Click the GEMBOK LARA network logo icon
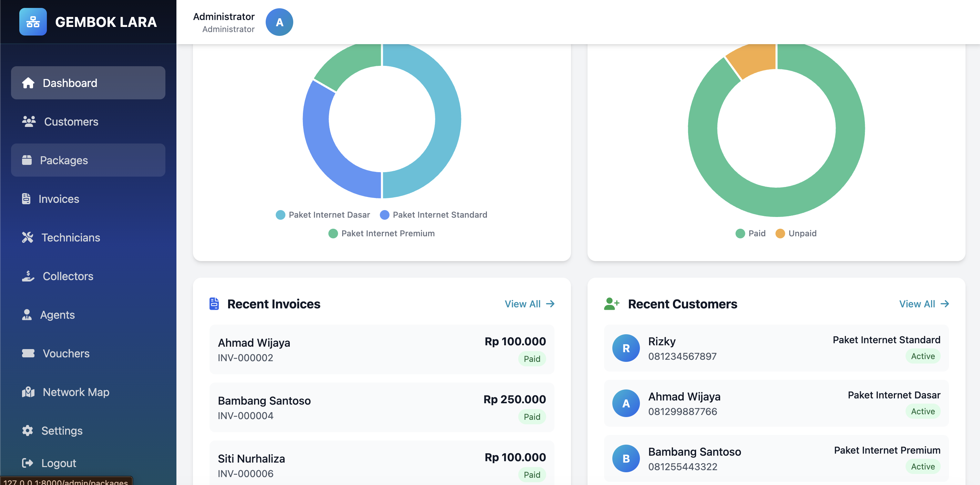This screenshot has width=980, height=485. 33,22
